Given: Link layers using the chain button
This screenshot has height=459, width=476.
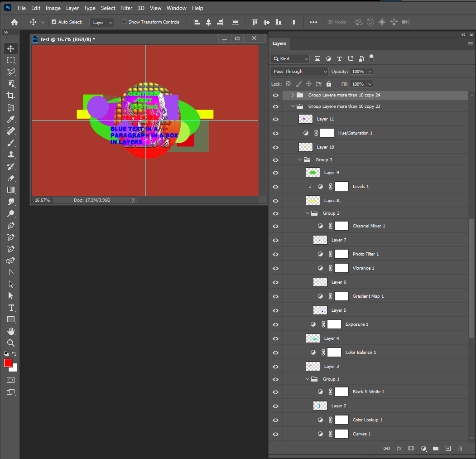Looking at the screenshot, I should pyautogui.click(x=387, y=449).
